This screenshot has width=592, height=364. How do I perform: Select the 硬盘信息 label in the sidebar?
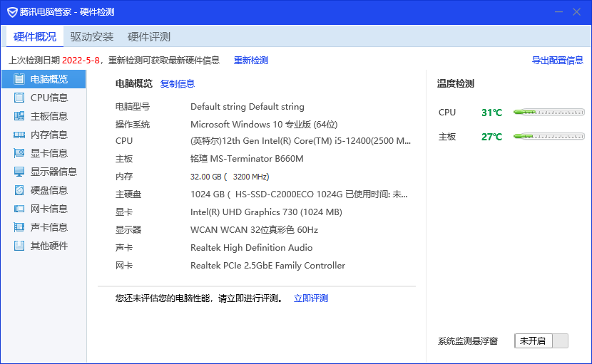tap(49, 190)
